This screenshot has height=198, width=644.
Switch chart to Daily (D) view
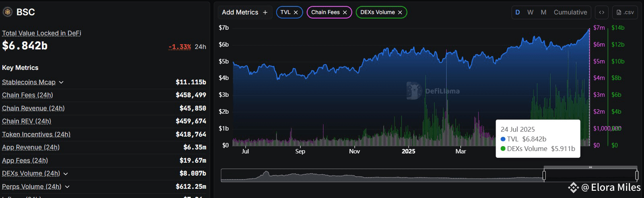(x=518, y=12)
